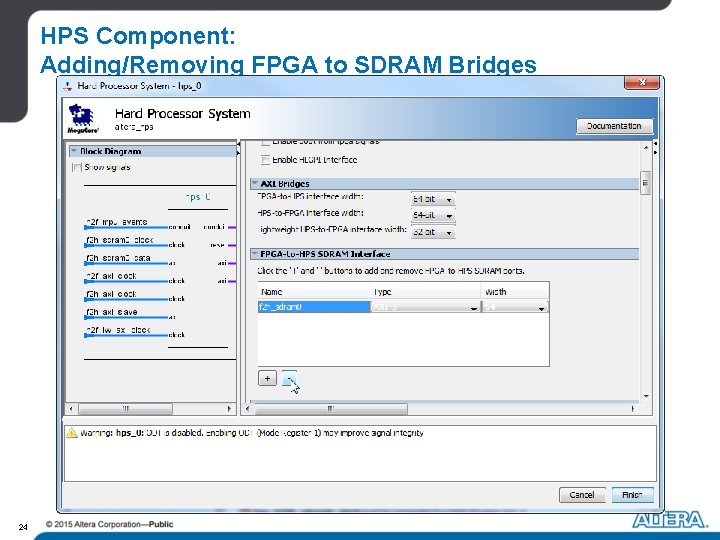Click the window title bar app icon

click(x=68, y=85)
